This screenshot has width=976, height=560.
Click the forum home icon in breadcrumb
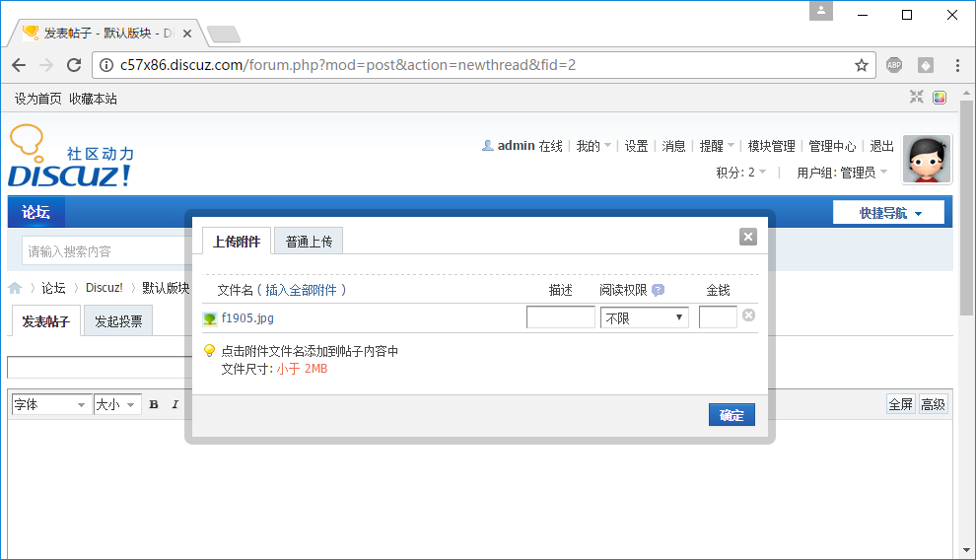(x=15, y=288)
